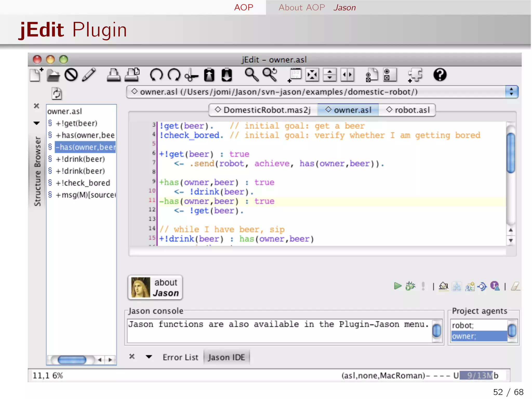The image size is (532, 399).
Task: Switch to owner.asl buffer tab
Action: 348,110
